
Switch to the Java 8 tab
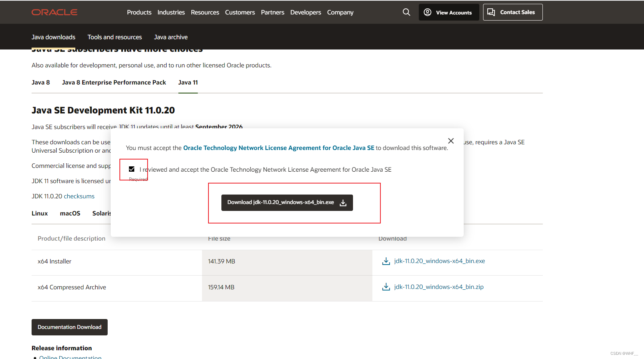pyautogui.click(x=41, y=83)
